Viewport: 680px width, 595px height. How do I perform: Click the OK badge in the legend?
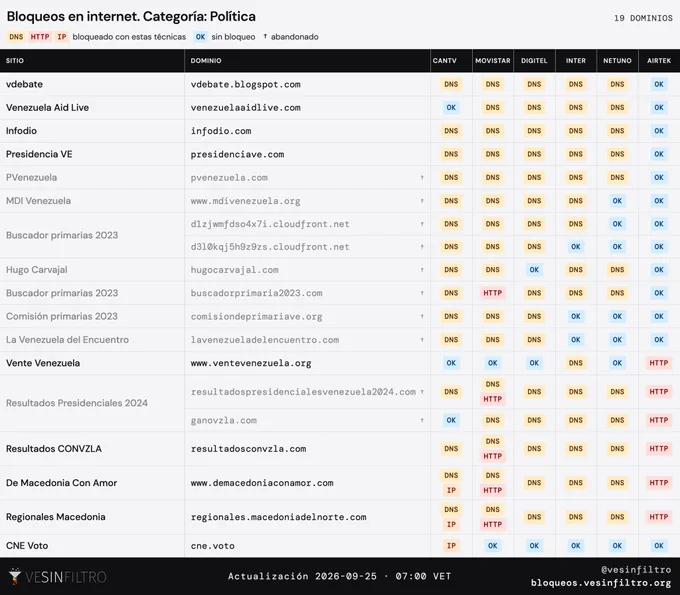(200, 37)
